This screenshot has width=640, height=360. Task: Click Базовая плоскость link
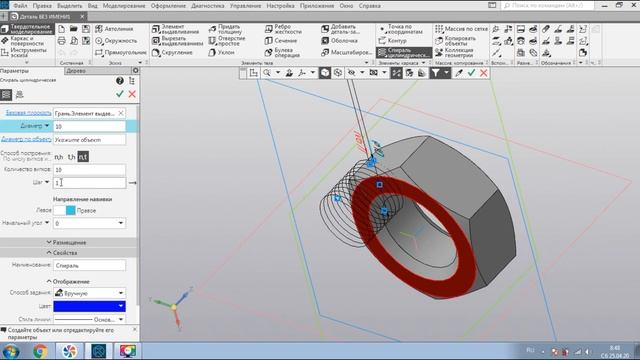tap(28, 113)
